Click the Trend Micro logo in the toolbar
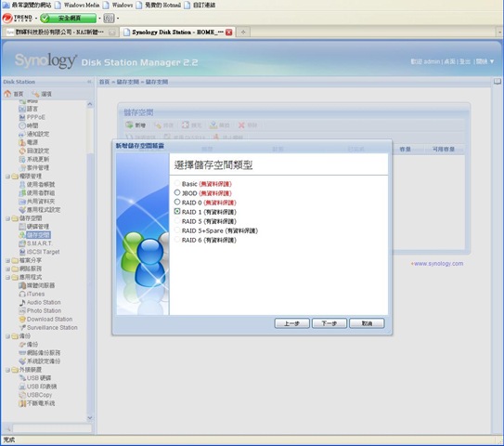The width and height of the screenshot is (504, 446). click(18, 18)
